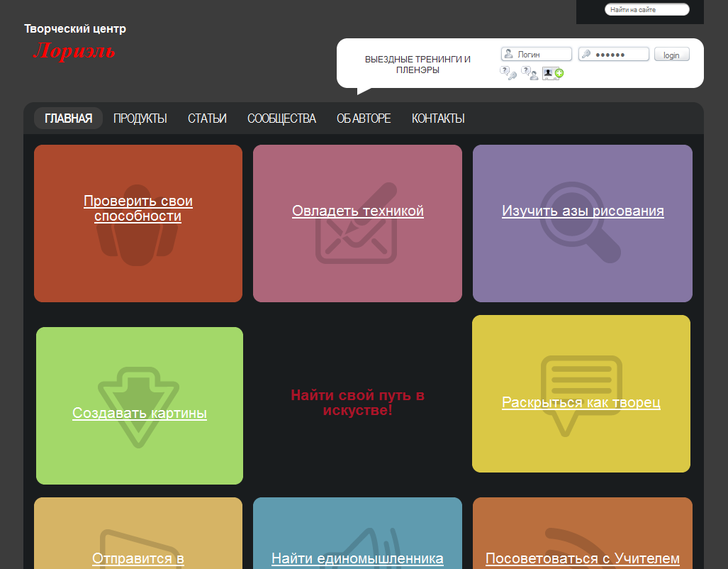Open the СООБЩЕСТВА menu item

[x=281, y=118]
